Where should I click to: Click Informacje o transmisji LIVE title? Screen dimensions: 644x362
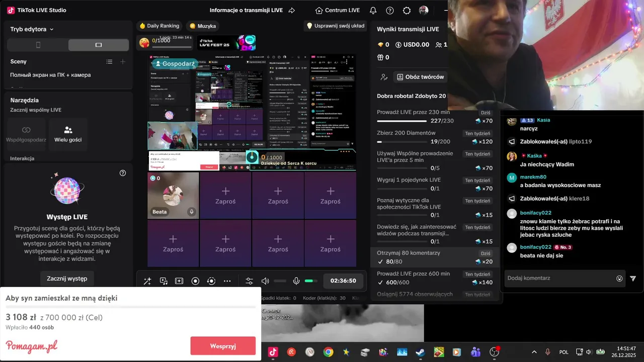point(247,10)
